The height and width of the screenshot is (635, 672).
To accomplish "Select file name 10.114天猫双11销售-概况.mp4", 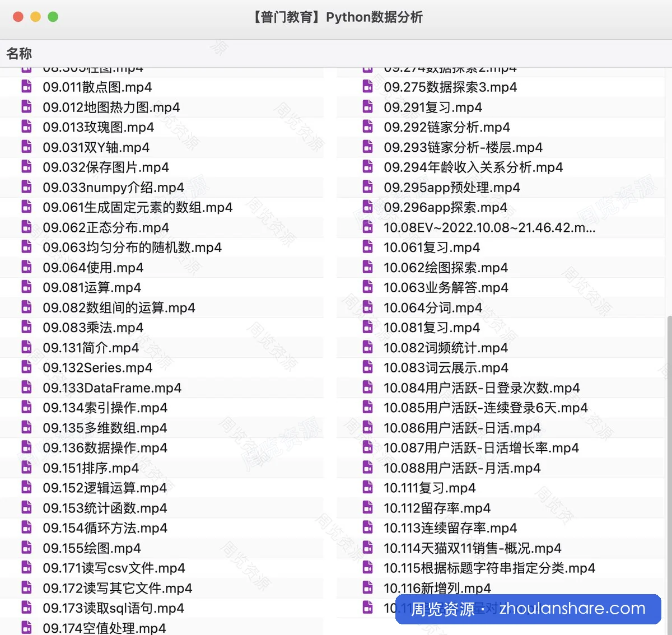I will pyautogui.click(x=473, y=548).
